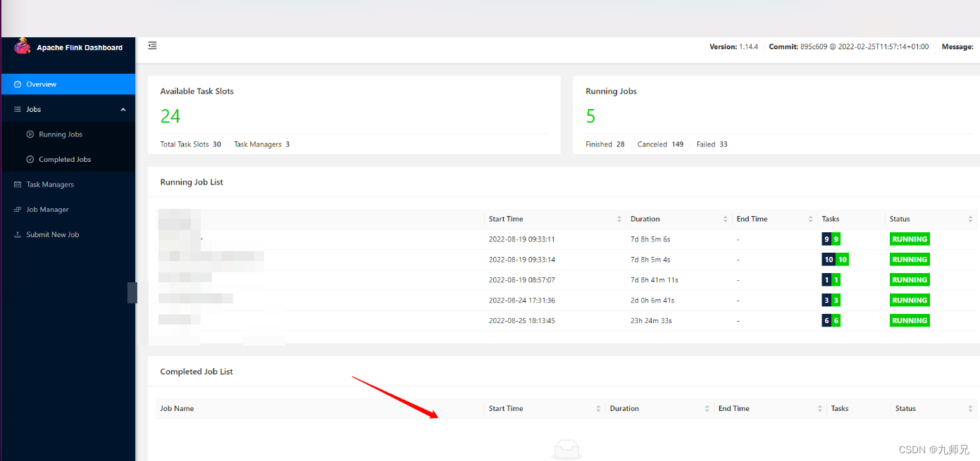
Task: Click RUNNING status of the 1-task job
Action: tap(910, 280)
